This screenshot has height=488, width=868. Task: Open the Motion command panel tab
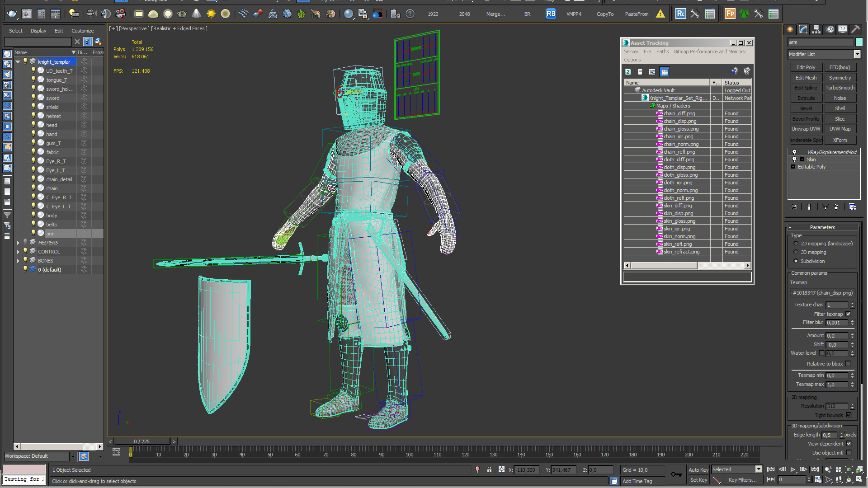[x=830, y=29]
